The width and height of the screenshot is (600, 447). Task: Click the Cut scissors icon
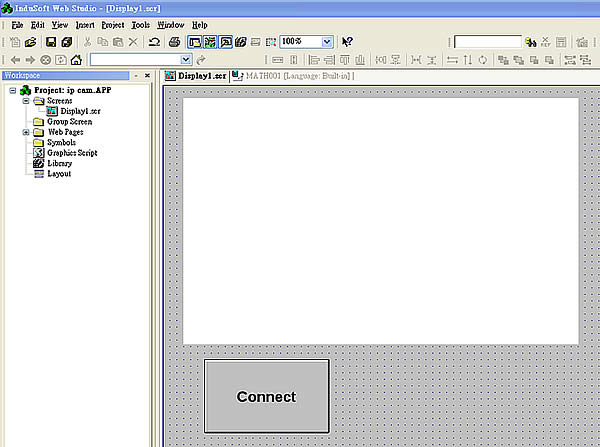pyautogui.click(x=88, y=42)
